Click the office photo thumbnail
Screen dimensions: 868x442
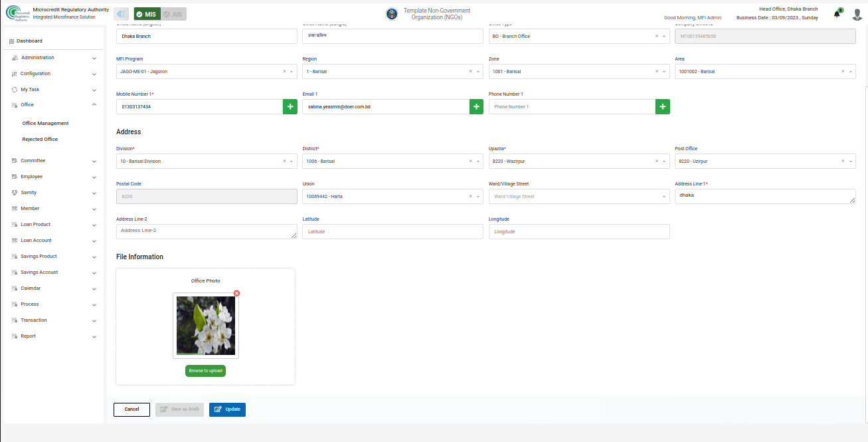pyautogui.click(x=205, y=326)
